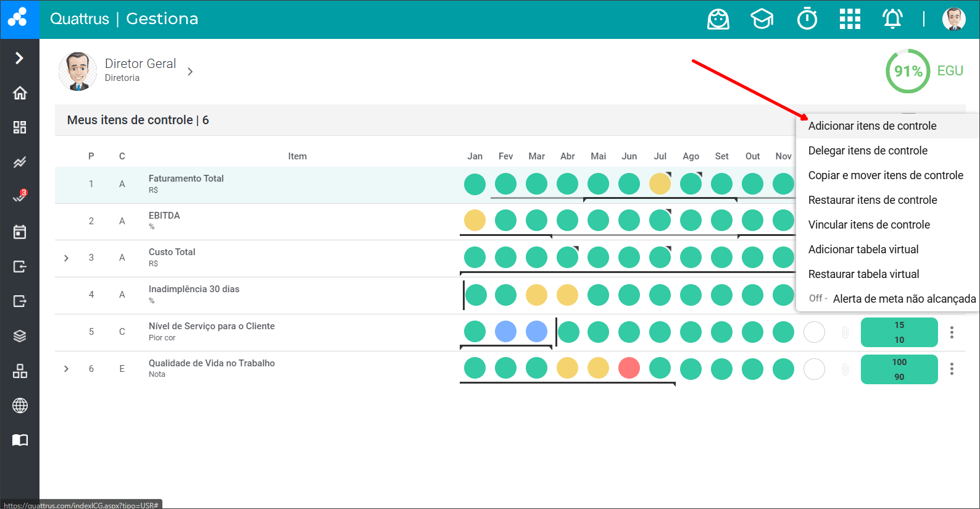Choose Delegar itens de controle from menu
Screen dimensions: 980x509
[x=868, y=151]
